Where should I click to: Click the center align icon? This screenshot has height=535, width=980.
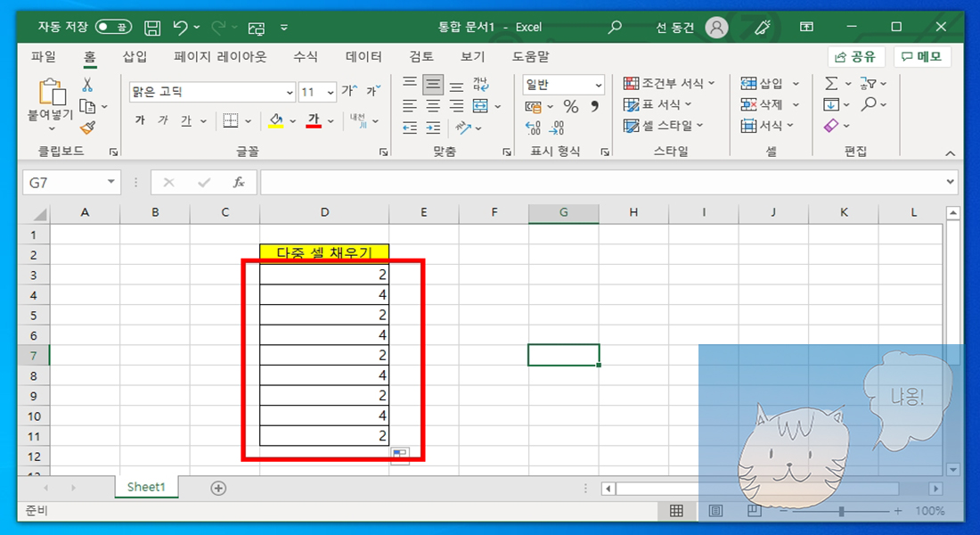coord(433,106)
